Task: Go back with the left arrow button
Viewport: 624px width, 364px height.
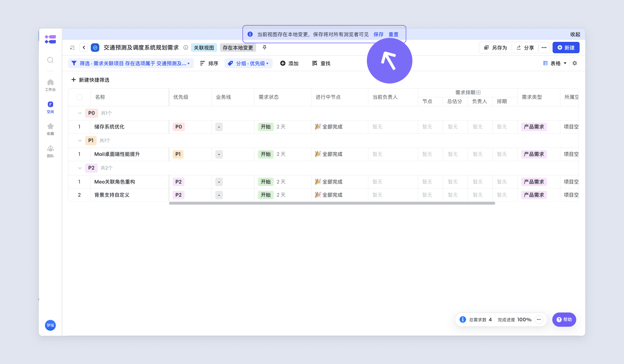Action: (x=84, y=48)
